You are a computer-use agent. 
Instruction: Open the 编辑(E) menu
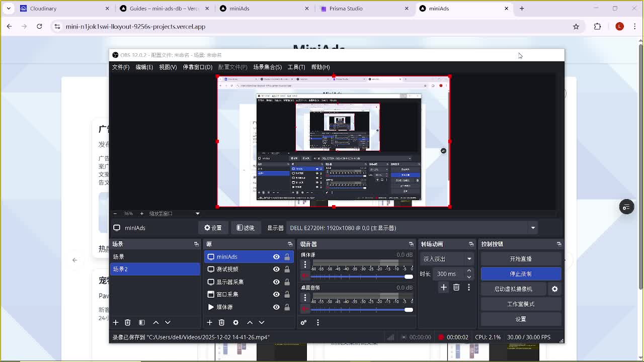pyautogui.click(x=144, y=67)
